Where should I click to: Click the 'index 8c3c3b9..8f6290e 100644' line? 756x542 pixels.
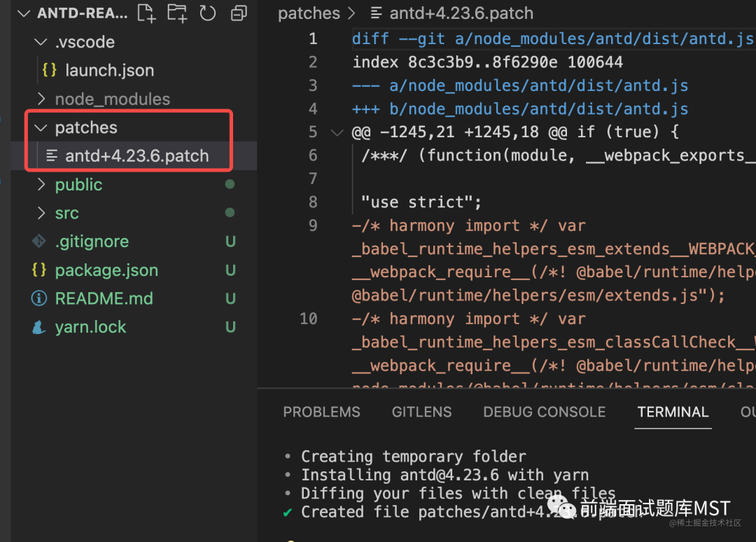coord(487,62)
